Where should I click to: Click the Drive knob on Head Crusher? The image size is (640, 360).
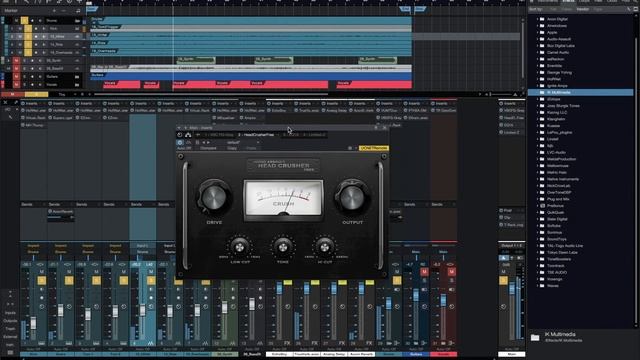pos(214,198)
